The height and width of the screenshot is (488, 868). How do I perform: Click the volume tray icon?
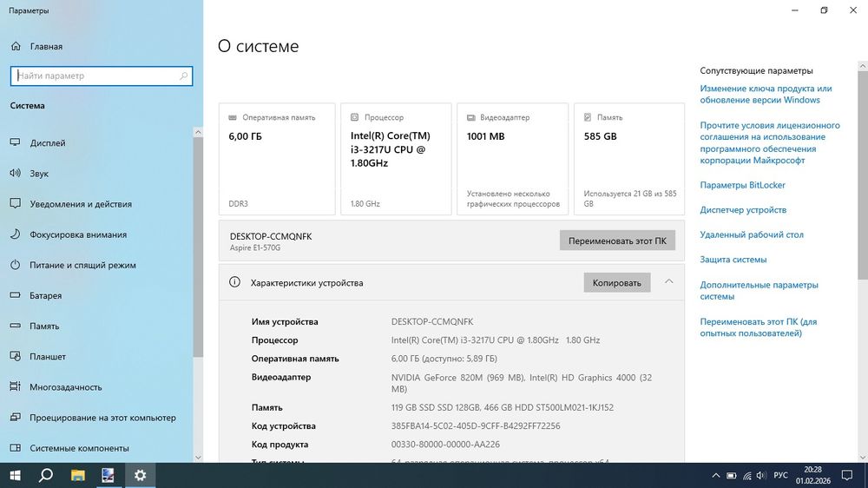coord(762,475)
